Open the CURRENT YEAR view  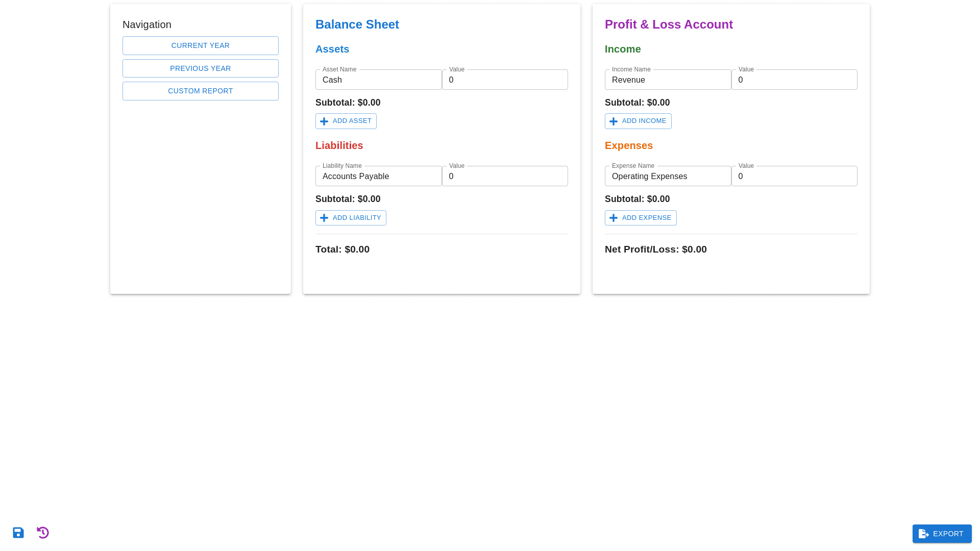click(x=200, y=45)
